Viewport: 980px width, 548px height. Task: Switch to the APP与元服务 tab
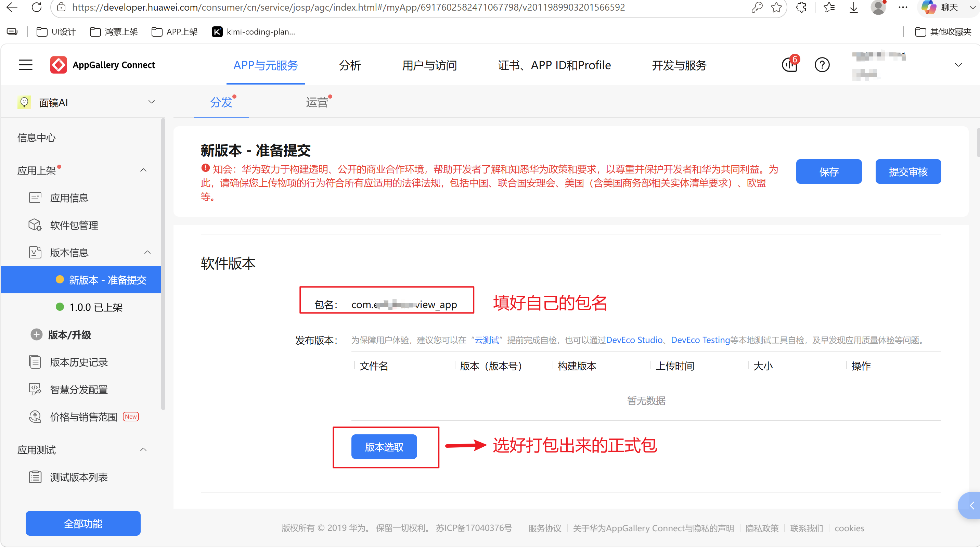(x=266, y=65)
